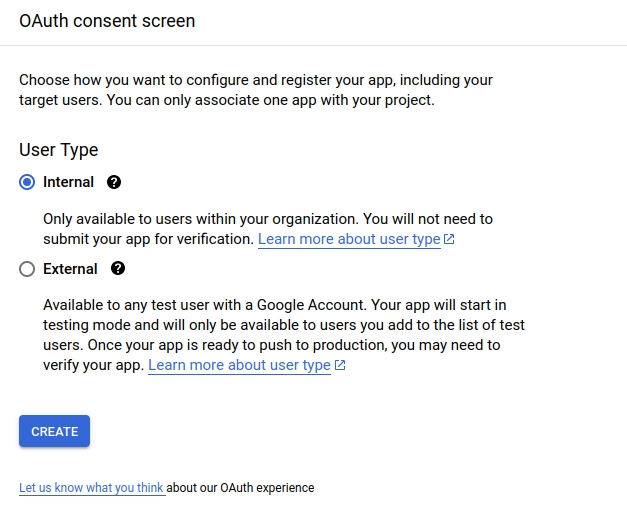The width and height of the screenshot is (627, 532).
Task: Open the Learn more link under External
Action: pos(239,366)
